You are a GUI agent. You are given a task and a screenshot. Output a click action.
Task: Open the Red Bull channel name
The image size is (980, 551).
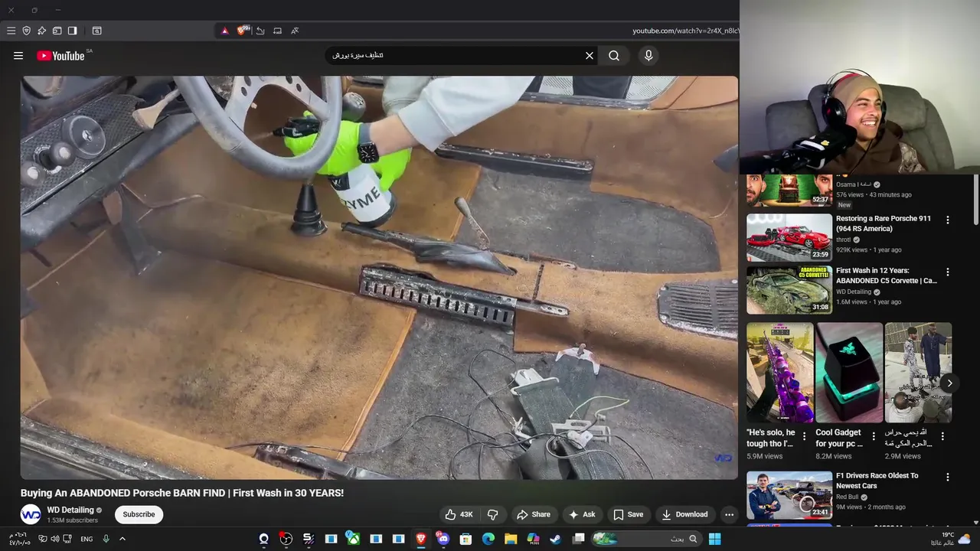(848, 497)
